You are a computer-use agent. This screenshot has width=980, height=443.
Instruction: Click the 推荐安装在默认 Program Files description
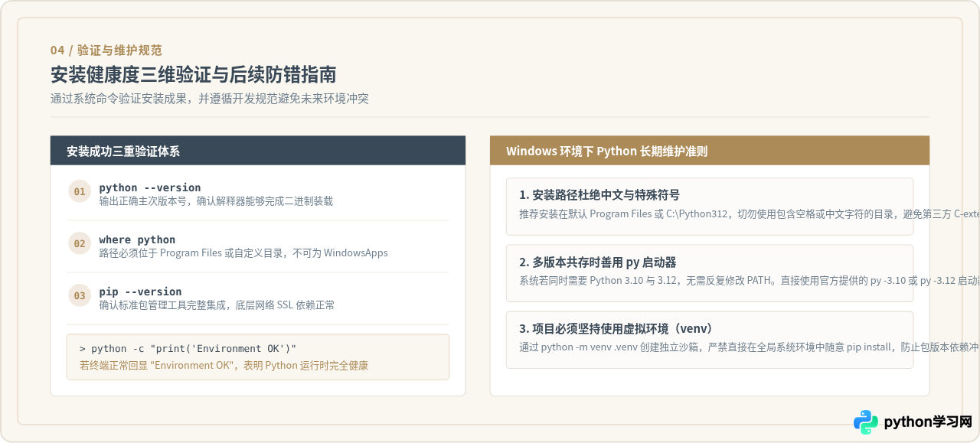pos(750,214)
